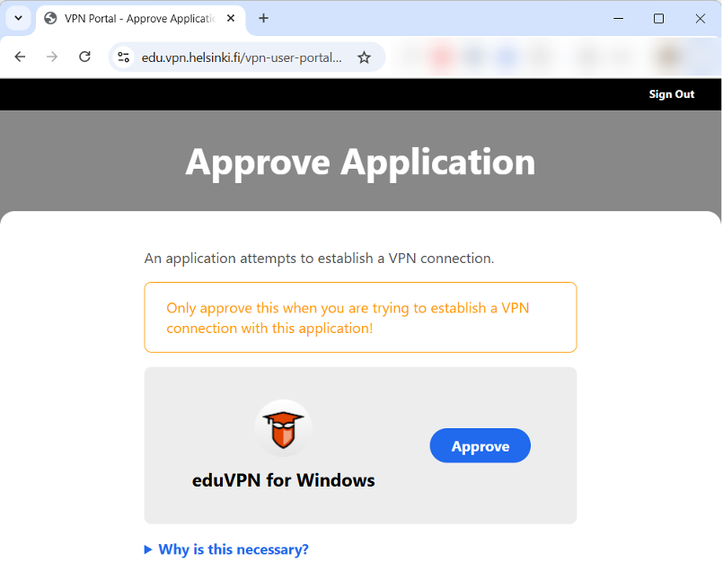Select the VPN Portal - Approve Application tab

click(141, 19)
